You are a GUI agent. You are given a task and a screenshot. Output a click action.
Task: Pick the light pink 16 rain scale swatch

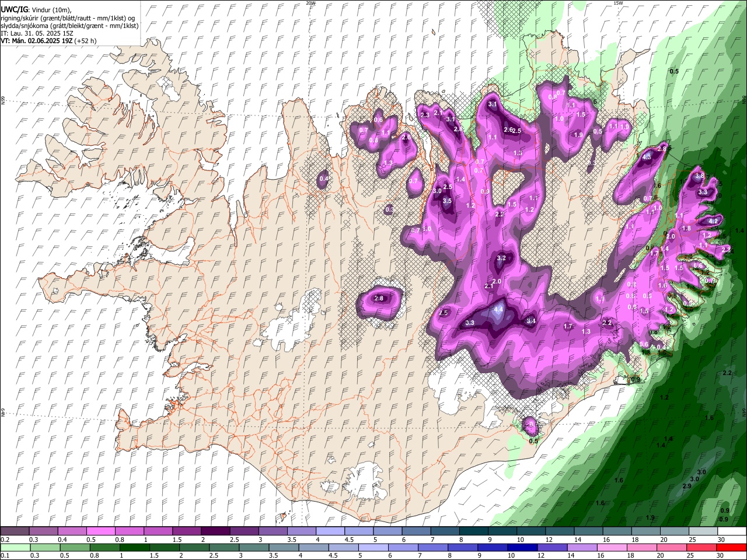click(x=612, y=547)
